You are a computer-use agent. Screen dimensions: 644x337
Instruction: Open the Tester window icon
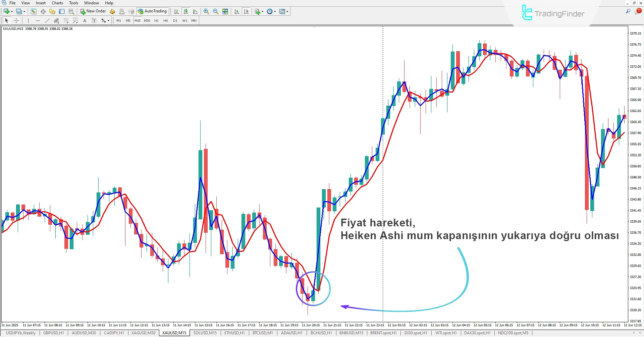[x=71, y=11]
